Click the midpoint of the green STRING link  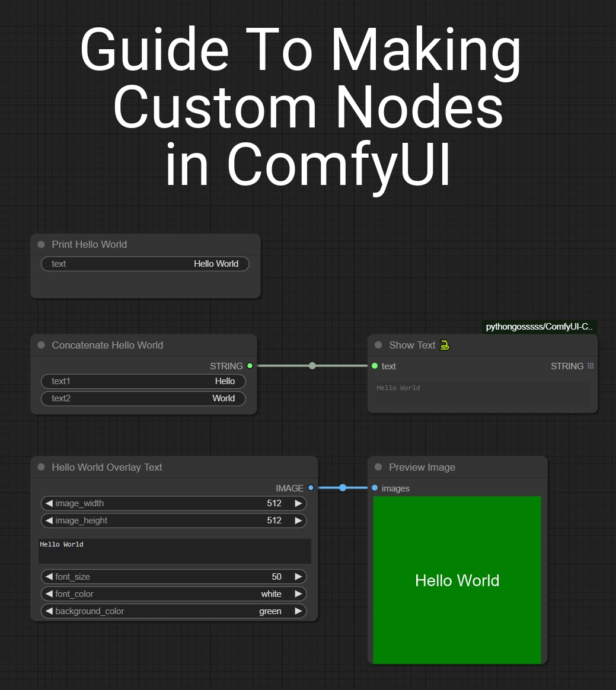click(312, 366)
